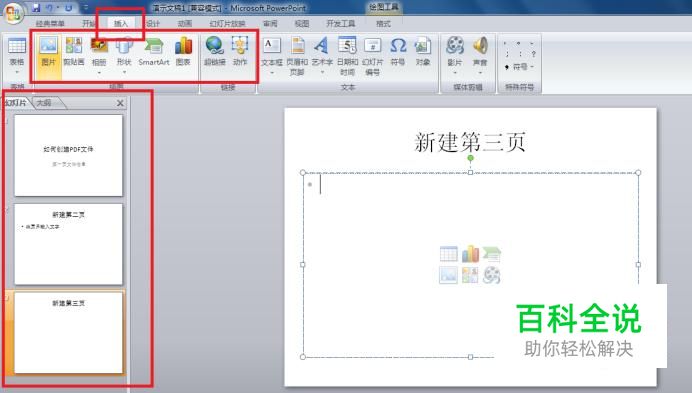
Task: Insert sound with 声音 speaker icon
Action: pyautogui.click(x=480, y=45)
